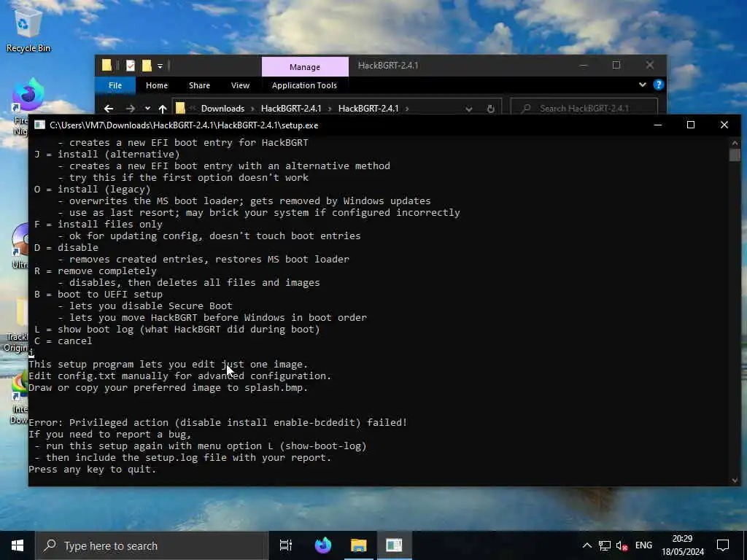Open recent locations dropdown in Explorer
The width and height of the screenshot is (747, 560).
147,109
